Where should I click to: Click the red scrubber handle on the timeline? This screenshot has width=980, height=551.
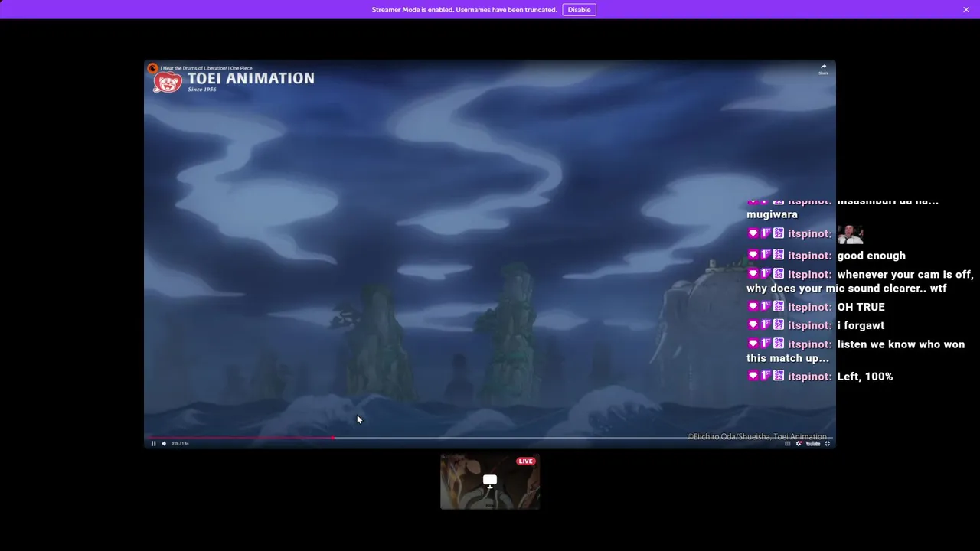(x=332, y=438)
